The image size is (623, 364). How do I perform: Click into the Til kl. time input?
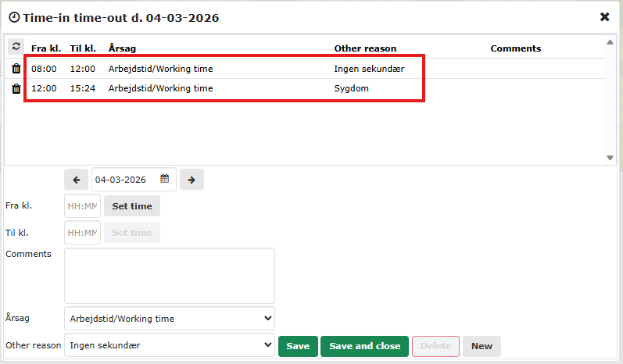82,233
